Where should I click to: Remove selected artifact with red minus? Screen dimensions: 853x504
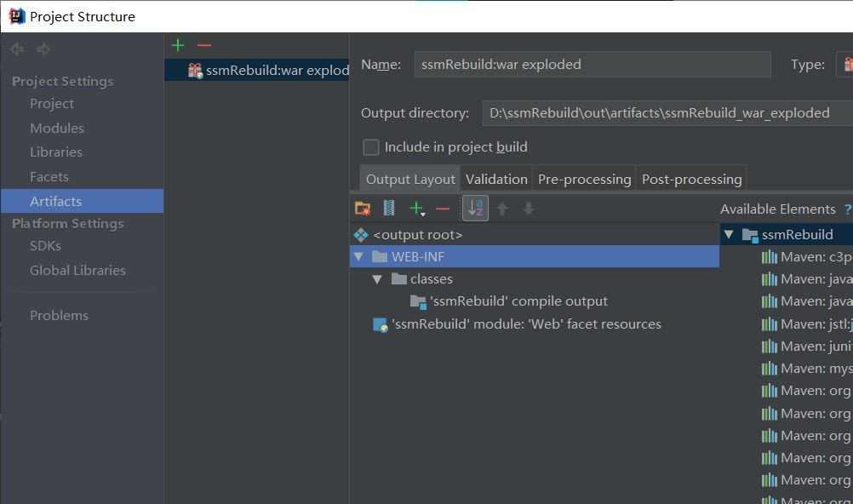coord(204,45)
